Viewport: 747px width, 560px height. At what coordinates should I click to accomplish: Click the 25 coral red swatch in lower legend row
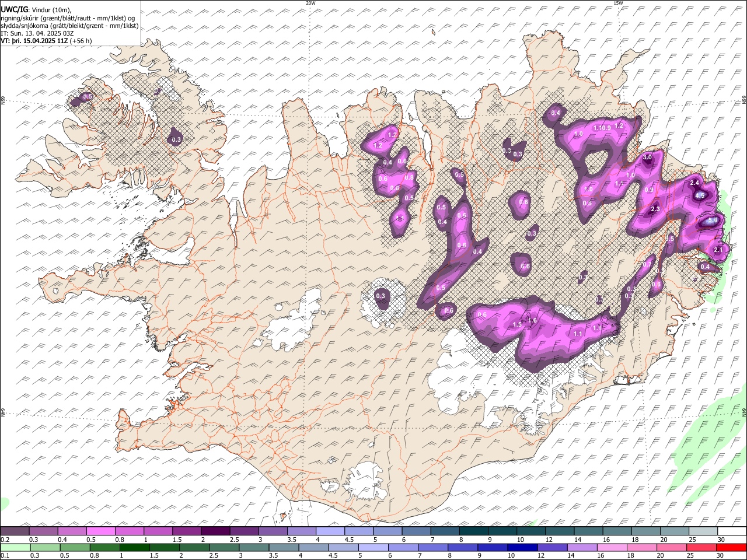[701, 547]
